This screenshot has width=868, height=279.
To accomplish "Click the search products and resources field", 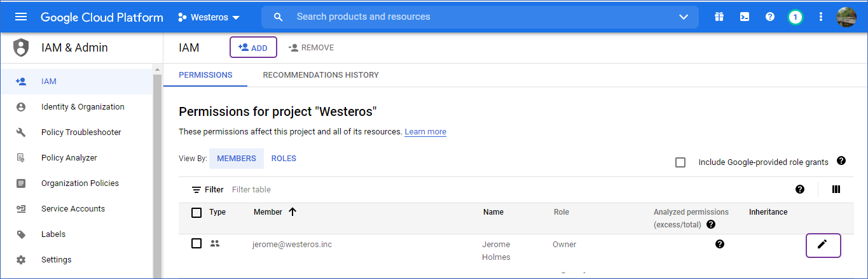I will [x=480, y=17].
